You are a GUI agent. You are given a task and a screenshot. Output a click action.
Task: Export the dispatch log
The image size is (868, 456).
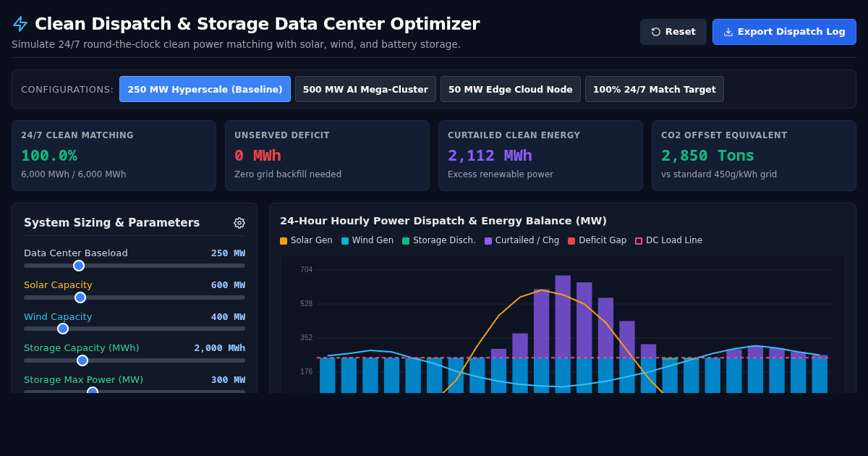click(x=784, y=32)
